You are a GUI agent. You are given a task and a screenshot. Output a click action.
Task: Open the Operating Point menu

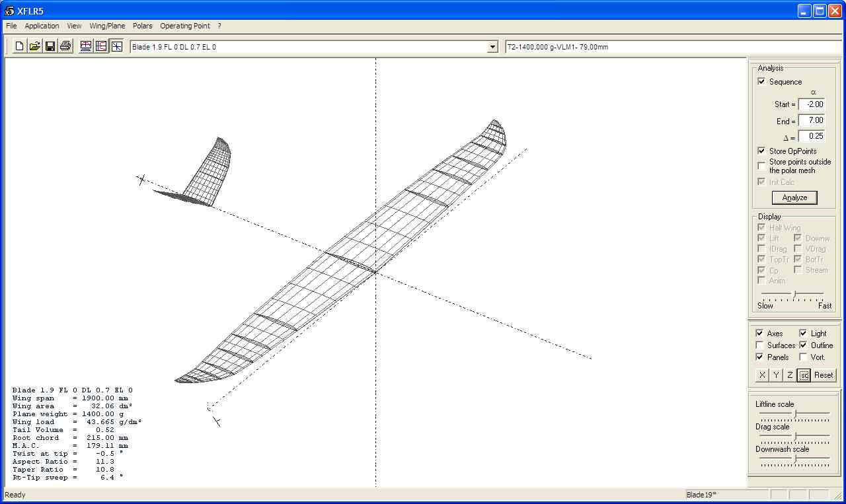click(184, 26)
